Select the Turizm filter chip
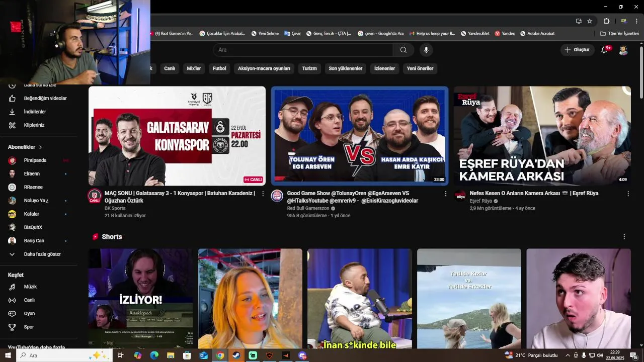Viewport: 644px width, 362px height. [309, 68]
